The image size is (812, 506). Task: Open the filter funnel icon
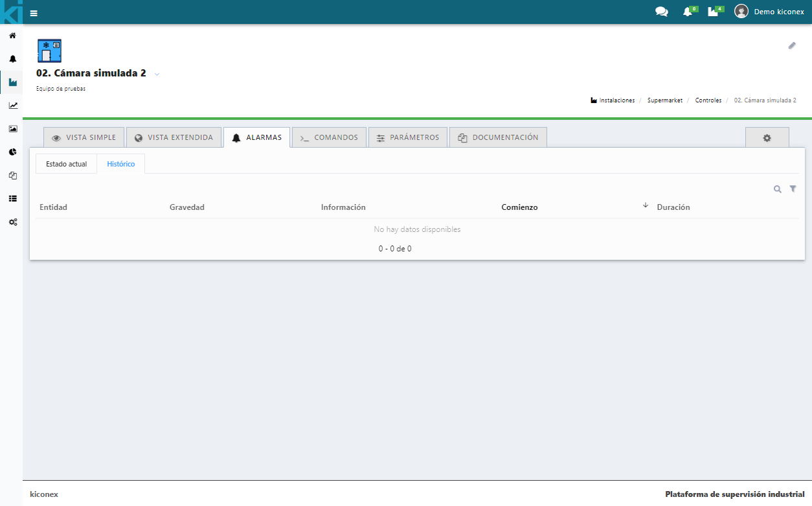coord(793,189)
